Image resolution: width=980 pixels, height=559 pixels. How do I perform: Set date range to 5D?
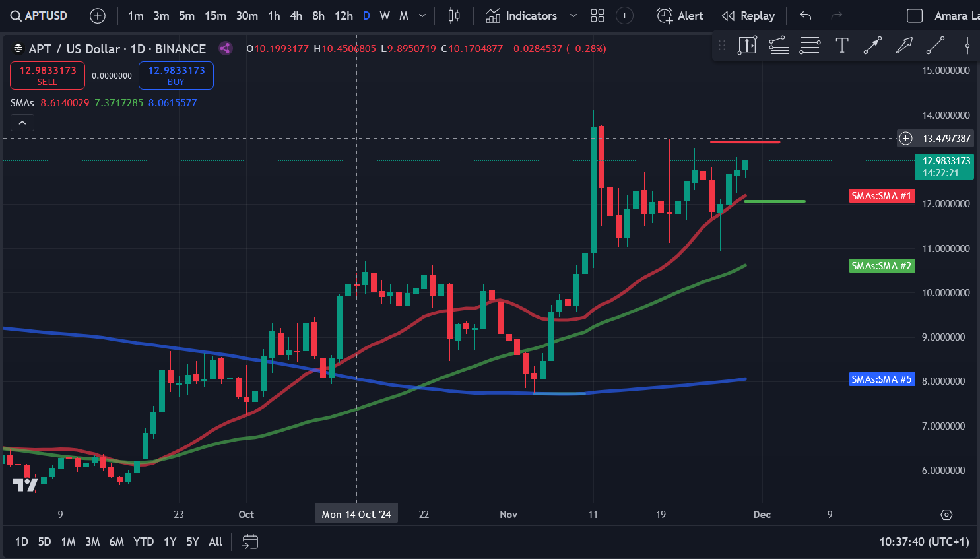(44, 542)
